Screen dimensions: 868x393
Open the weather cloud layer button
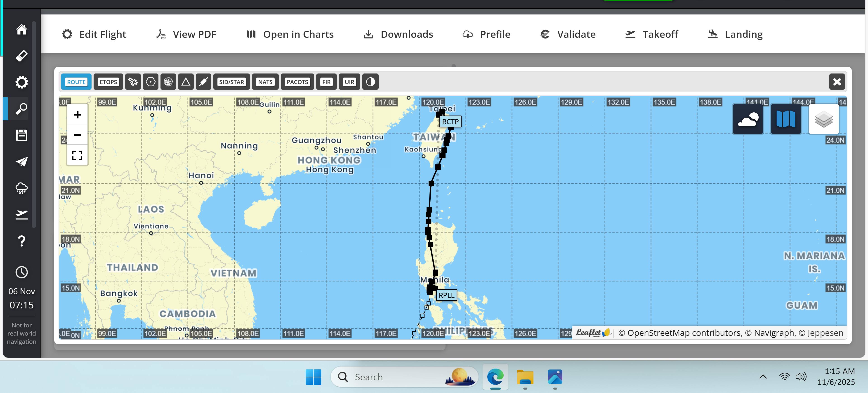coord(748,119)
